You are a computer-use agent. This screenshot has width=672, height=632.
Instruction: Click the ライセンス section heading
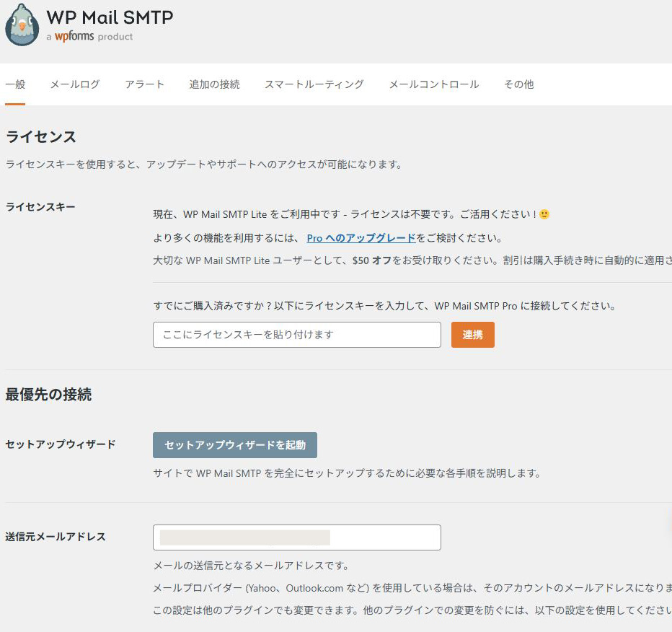[40, 137]
